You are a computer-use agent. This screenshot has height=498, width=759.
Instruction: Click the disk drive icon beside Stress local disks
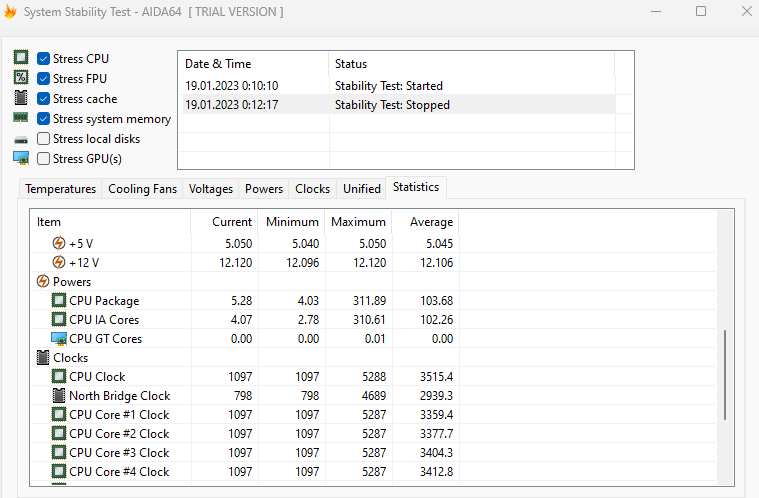point(21,140)
